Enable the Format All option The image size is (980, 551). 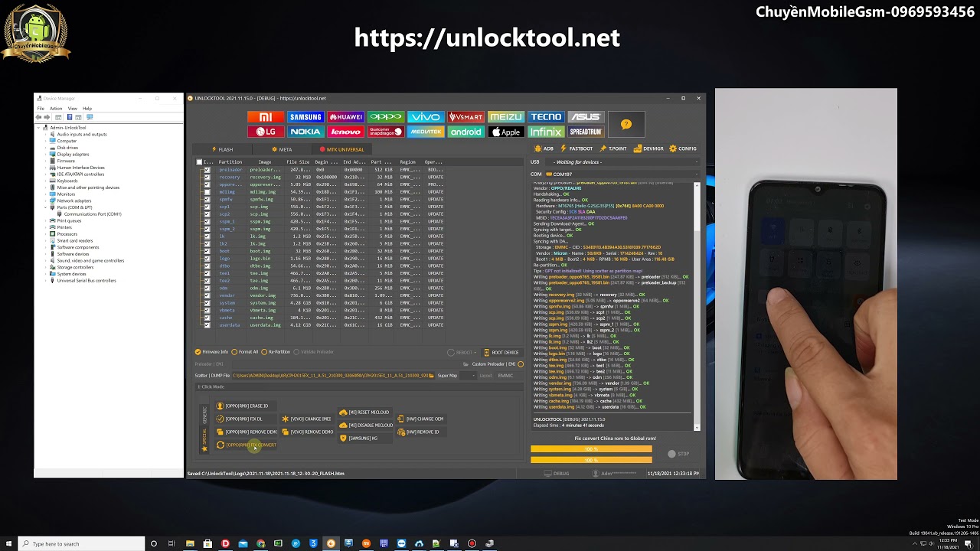tap(245, 352)
